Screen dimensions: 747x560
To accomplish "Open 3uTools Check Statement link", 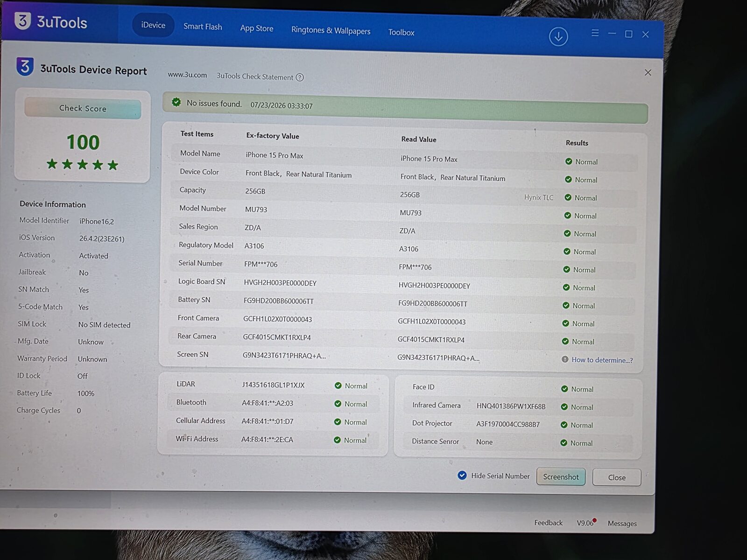I will pos(255,77).
